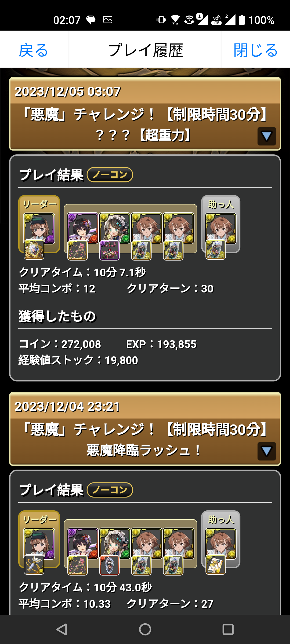
Task: Tap the first ノーコン badge
Action: point(110,175)
